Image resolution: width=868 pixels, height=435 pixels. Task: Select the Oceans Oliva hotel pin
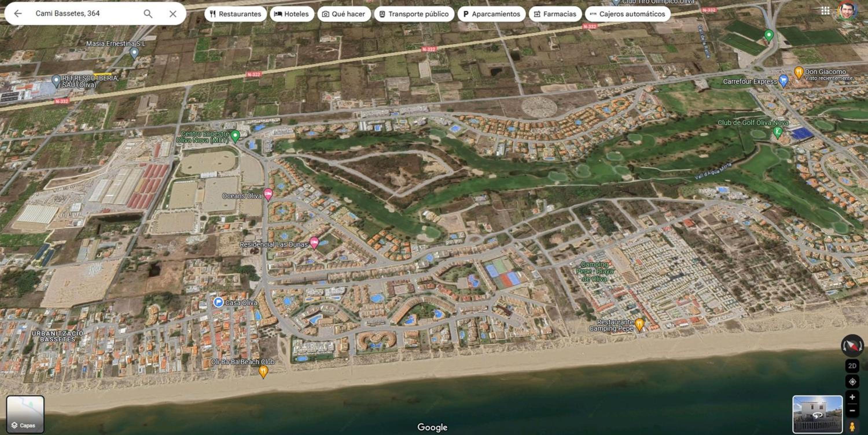click(x=268, y=195)
